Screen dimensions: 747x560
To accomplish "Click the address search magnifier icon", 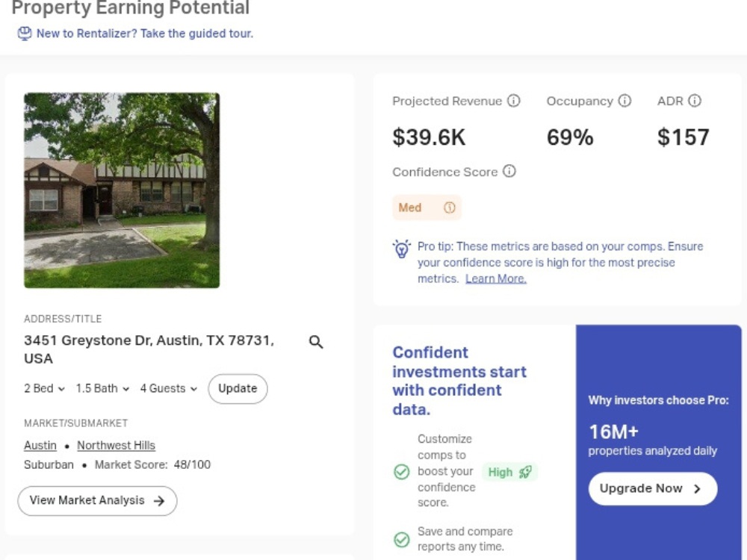I will tap(316, 342).
